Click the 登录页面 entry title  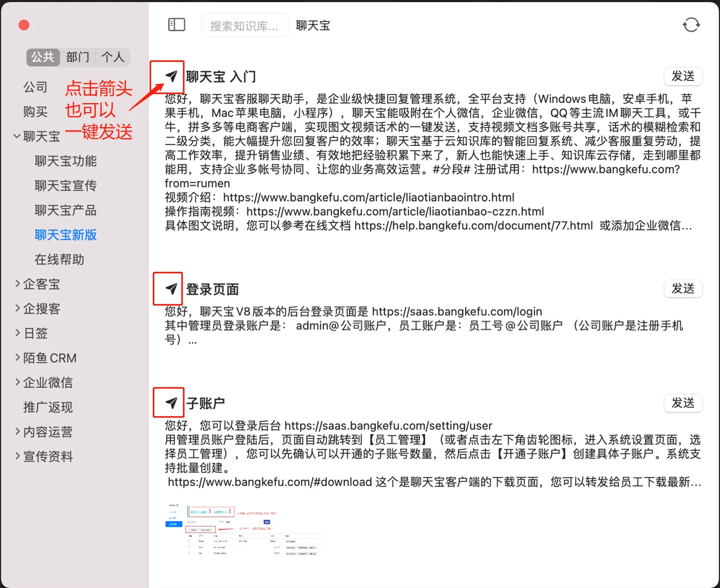[x=213, y=289]
